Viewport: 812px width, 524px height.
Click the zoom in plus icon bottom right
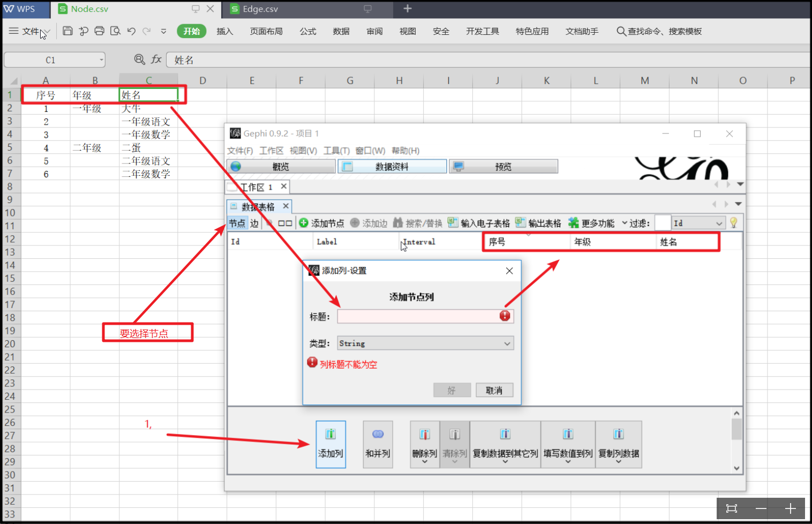click(x=791, y=508)
